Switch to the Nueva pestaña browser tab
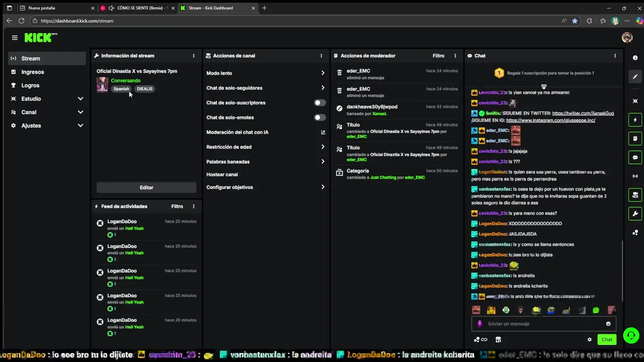This screenshot has width=644, height=362. tap(56, 8)
